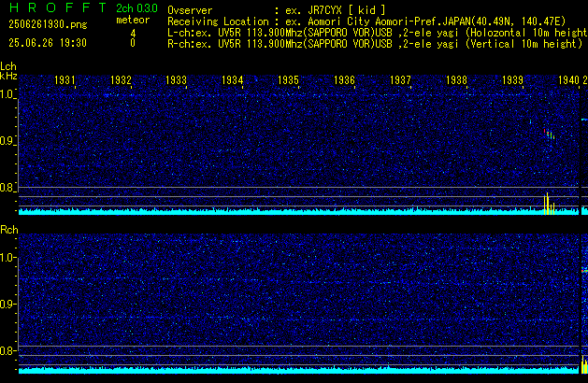The width and height of the screenshot is (588, 383).
Task: Click the HROFFT title text
Action: pos(59,7)
